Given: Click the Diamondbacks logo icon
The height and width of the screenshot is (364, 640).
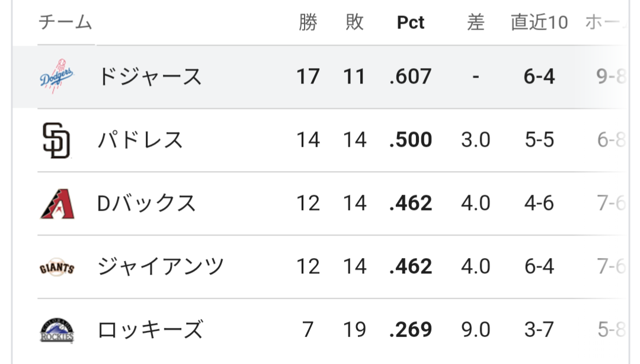Looking at the screenshot, I should pyautogui.click(x=57, y=204).
